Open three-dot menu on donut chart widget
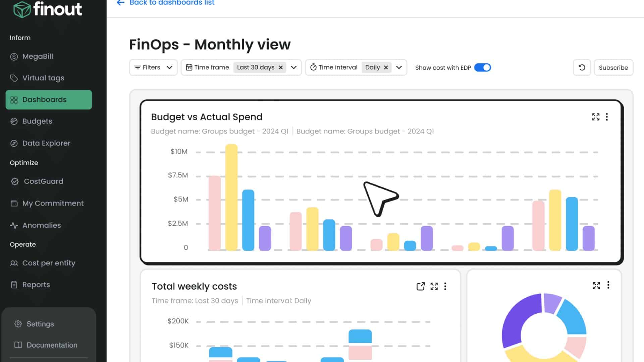This screenshot has width=644, height=362. click(x=608, y=285)
